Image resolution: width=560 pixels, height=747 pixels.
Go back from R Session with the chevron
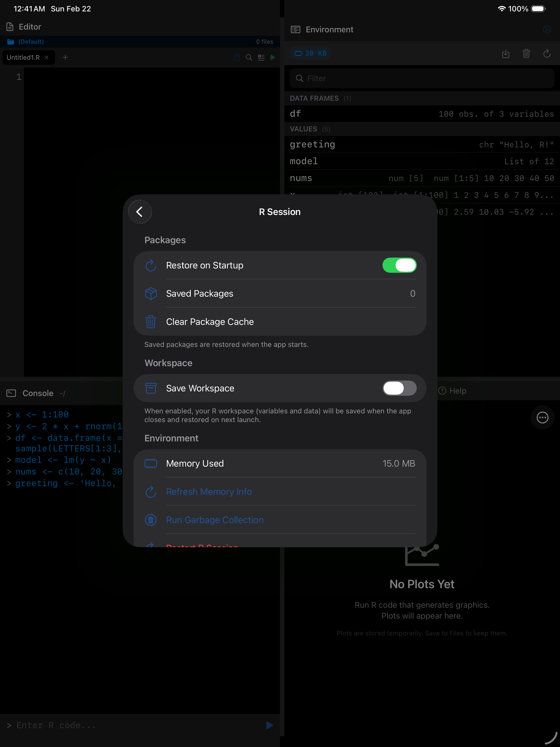tap(140, 212)
